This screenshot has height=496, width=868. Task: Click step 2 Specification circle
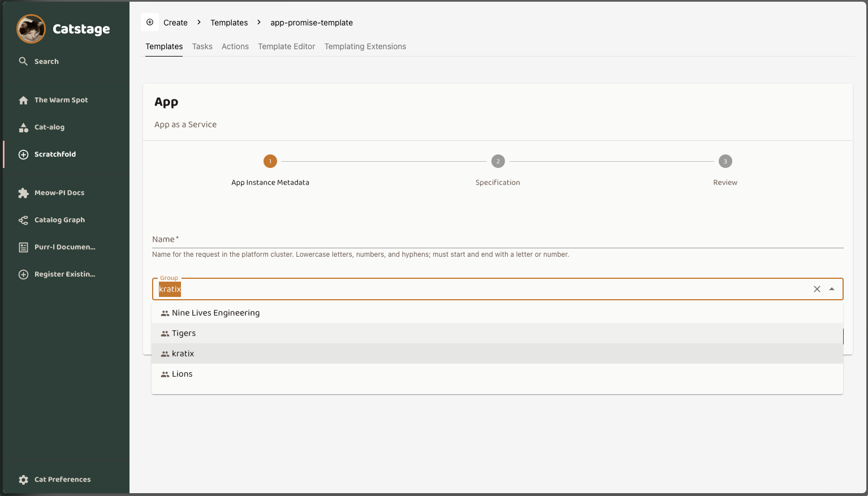(498, 161)
